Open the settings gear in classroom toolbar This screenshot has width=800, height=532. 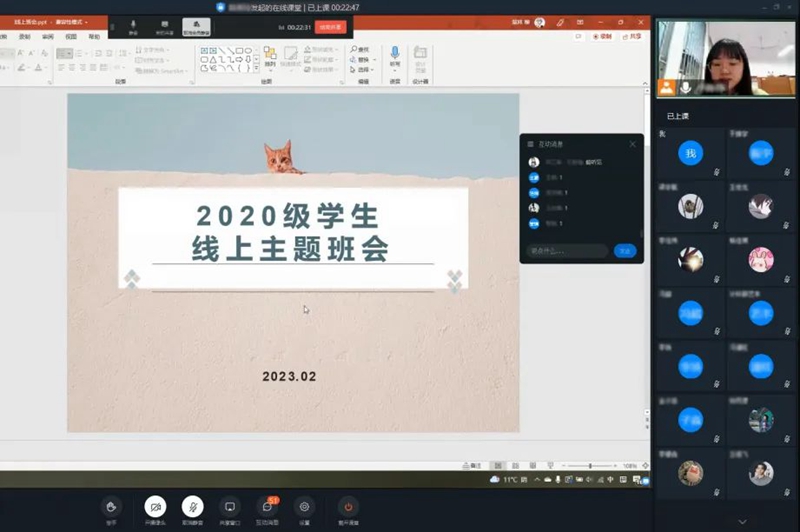[305, 507]
